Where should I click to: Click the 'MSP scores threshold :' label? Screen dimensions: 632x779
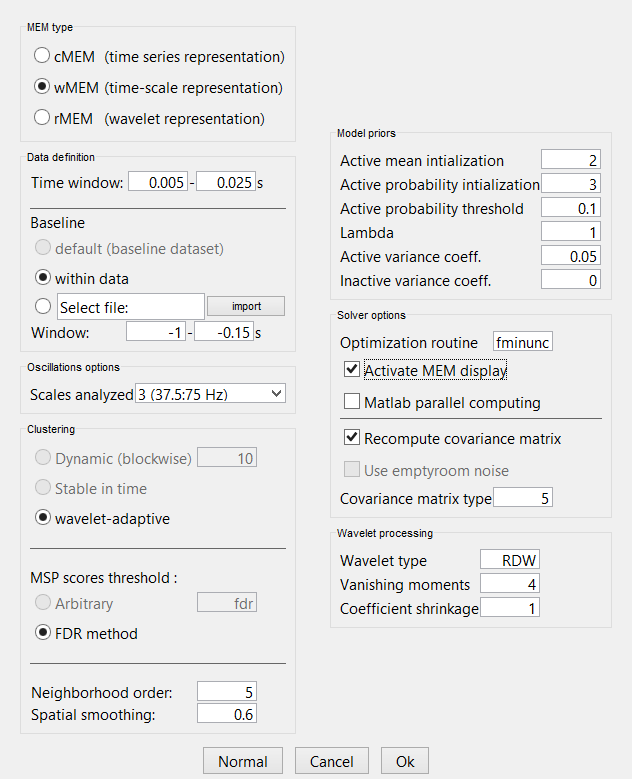click(x=104, y=578)
